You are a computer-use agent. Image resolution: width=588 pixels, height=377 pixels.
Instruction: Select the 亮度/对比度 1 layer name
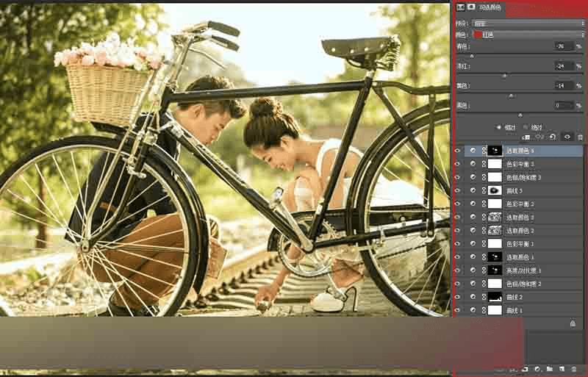523,270
